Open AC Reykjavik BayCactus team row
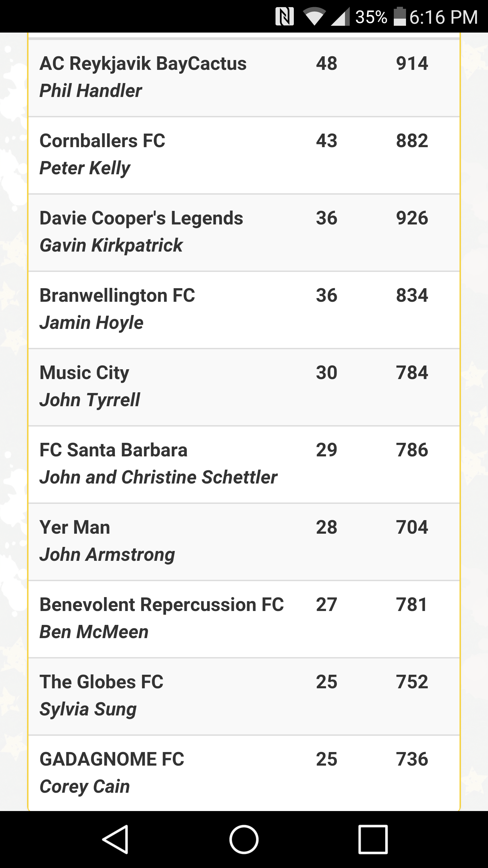The width and height of the screenshot is (488, 868). pos(244,78)
